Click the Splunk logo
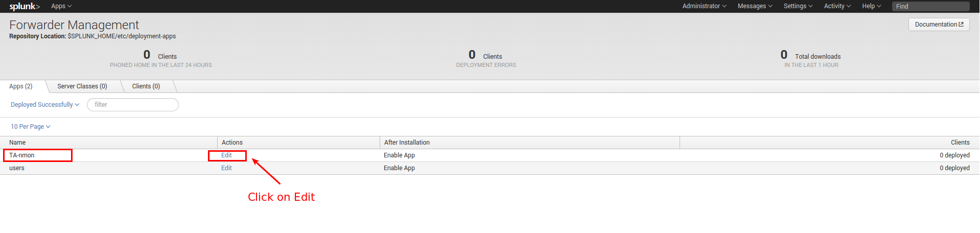This screenshot has width=980, height=233. click(25, 6)
